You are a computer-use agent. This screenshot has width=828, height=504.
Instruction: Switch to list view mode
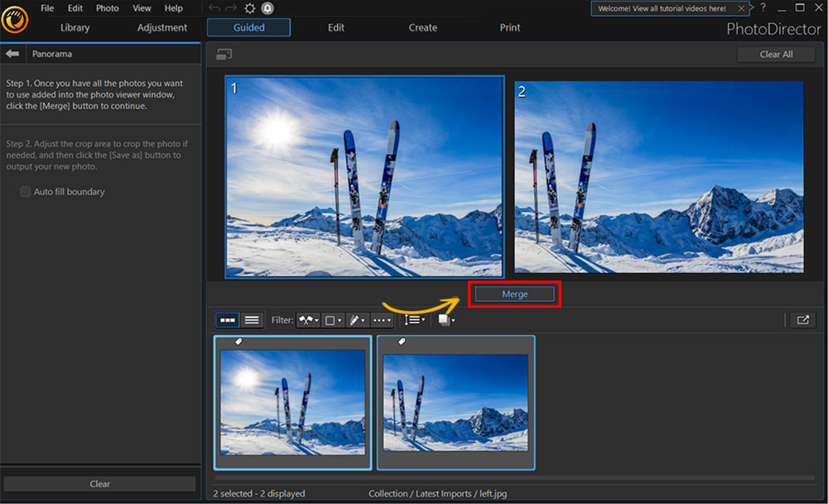pos(251,320)
